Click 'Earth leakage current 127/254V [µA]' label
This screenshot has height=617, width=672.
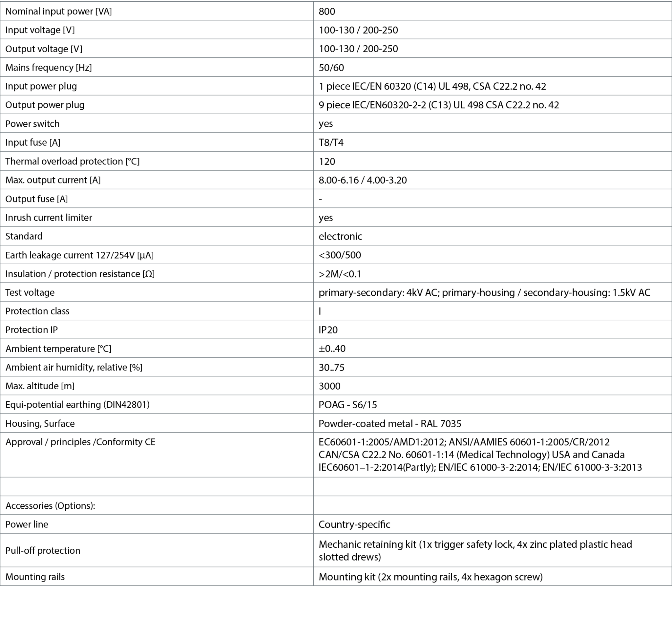79,255
